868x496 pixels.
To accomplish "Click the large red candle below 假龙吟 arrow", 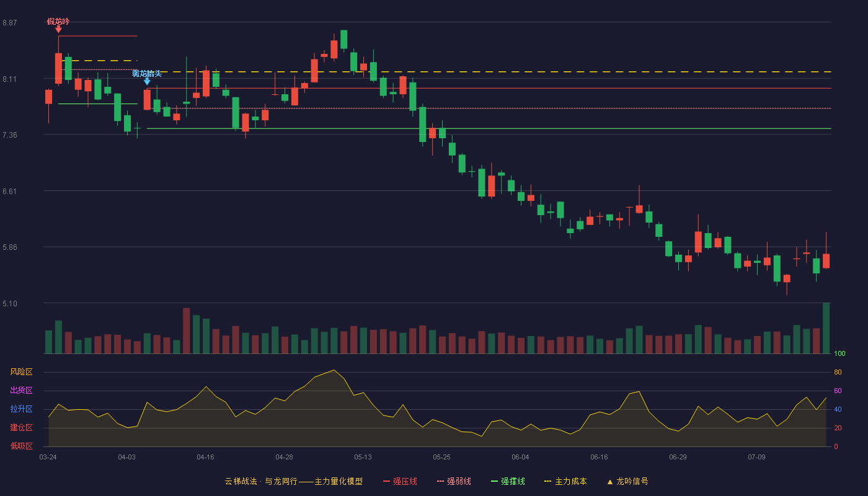I will [x=58, y=68].
